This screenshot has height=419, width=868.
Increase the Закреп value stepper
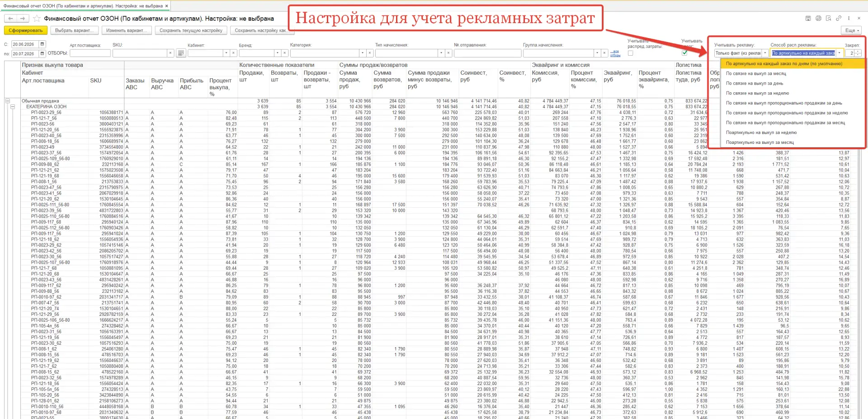point(858,52)
